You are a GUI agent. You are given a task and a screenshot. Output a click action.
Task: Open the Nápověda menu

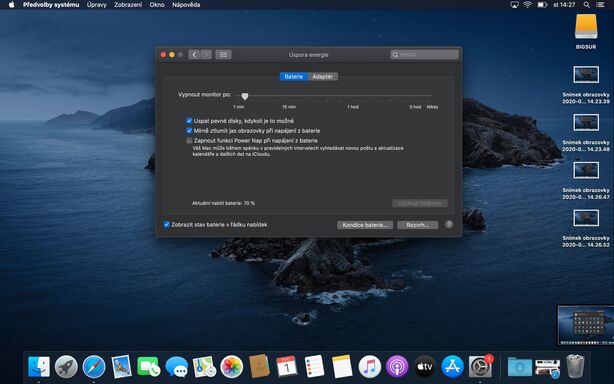186,5
